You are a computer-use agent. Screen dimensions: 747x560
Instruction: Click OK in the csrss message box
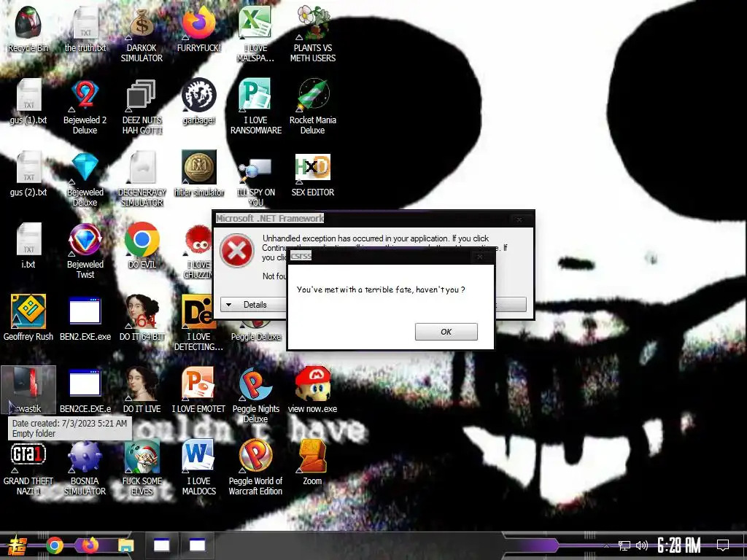pyautogui.click(x=446, y=332)
